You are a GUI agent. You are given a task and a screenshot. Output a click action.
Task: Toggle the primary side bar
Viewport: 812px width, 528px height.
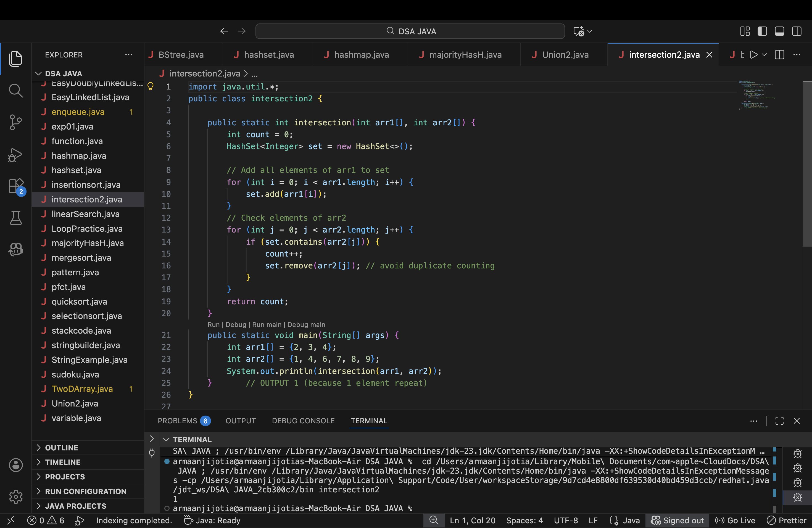(x=762, y=31)
